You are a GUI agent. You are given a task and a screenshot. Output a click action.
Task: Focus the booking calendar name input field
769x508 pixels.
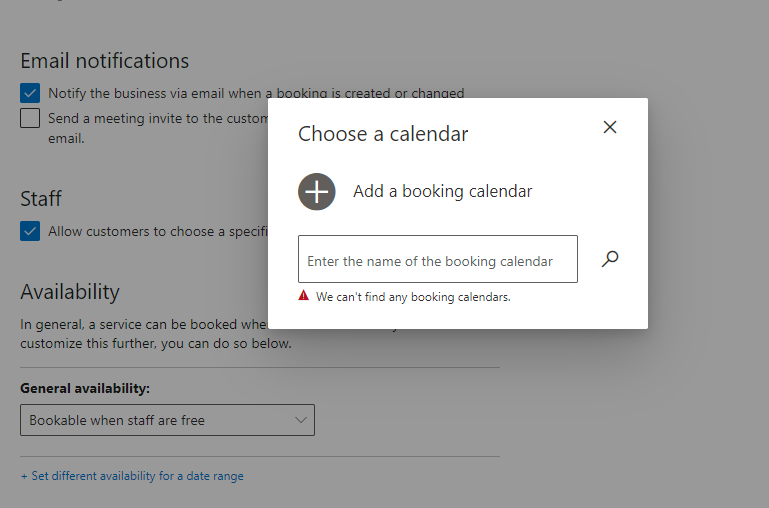[x=437, y=260]
